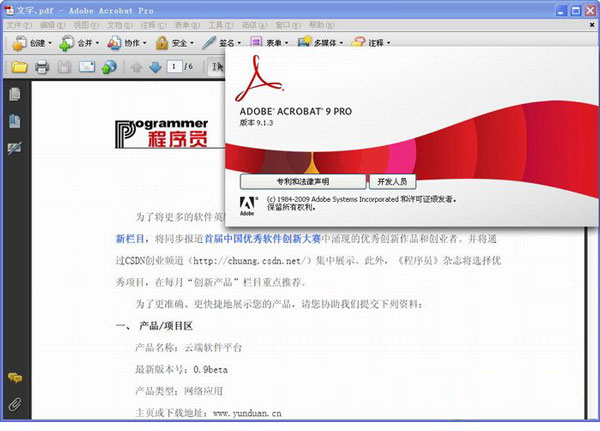The height and width of the screenshot is (431, 600).
Task: Expand the 创建 dropdown arrow
Action: 50,43
